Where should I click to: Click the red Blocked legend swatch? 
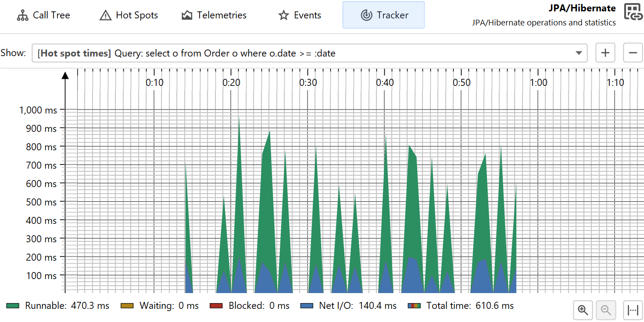216,306
